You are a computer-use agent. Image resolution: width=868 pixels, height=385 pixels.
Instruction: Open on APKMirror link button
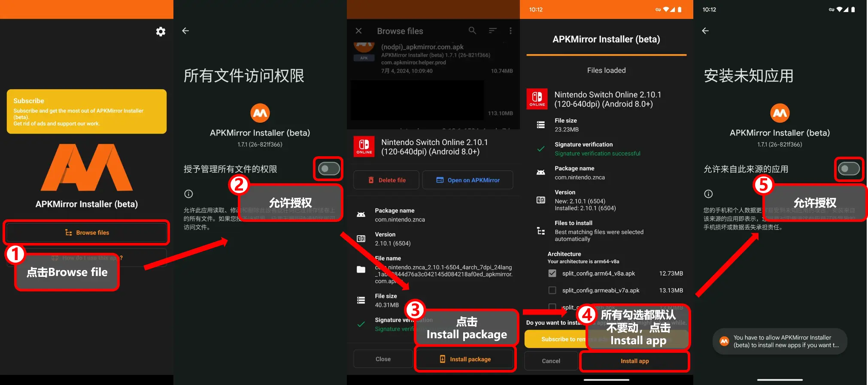tap(467, 180)
